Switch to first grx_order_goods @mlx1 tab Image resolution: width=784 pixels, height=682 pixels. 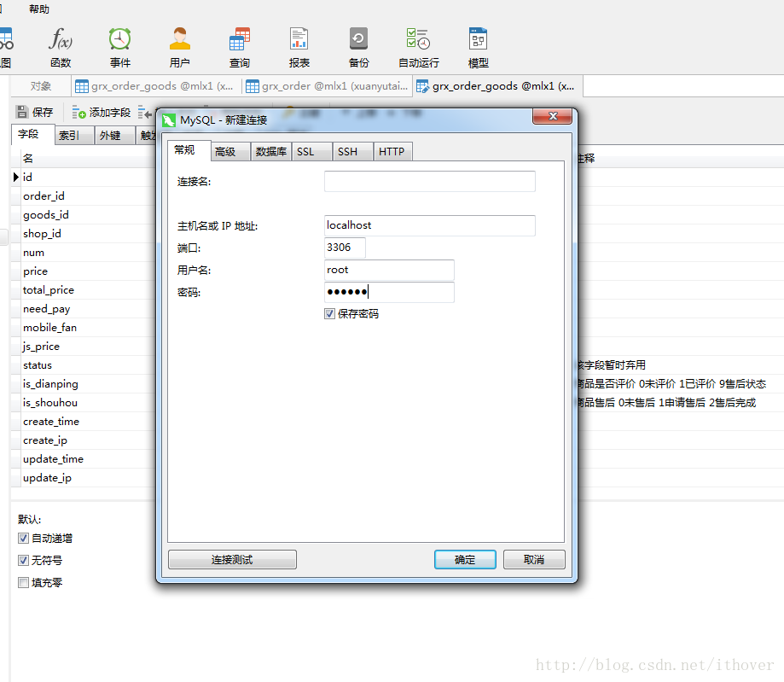(x=156, y=86)
